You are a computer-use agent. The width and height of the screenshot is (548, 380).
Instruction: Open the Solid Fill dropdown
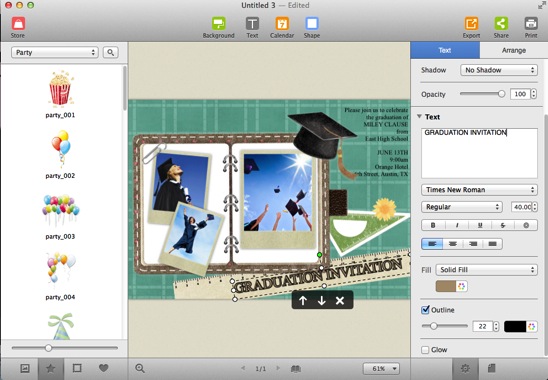(x=486, y=270)
